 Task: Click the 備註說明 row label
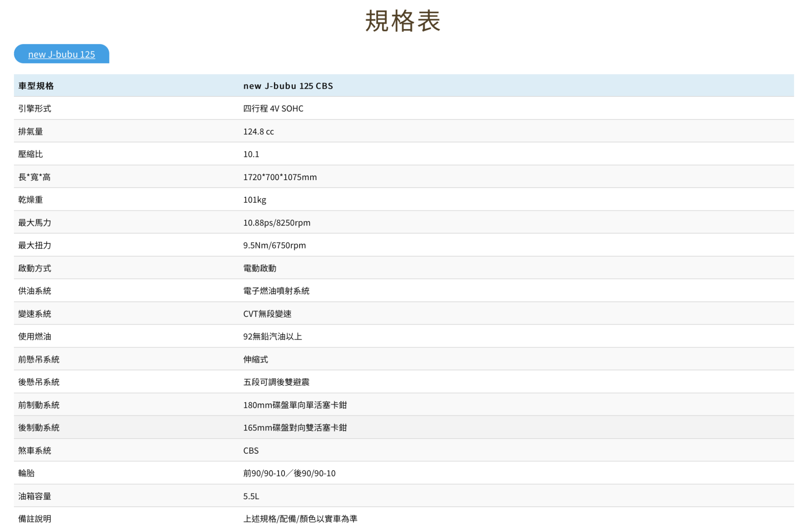35,519
